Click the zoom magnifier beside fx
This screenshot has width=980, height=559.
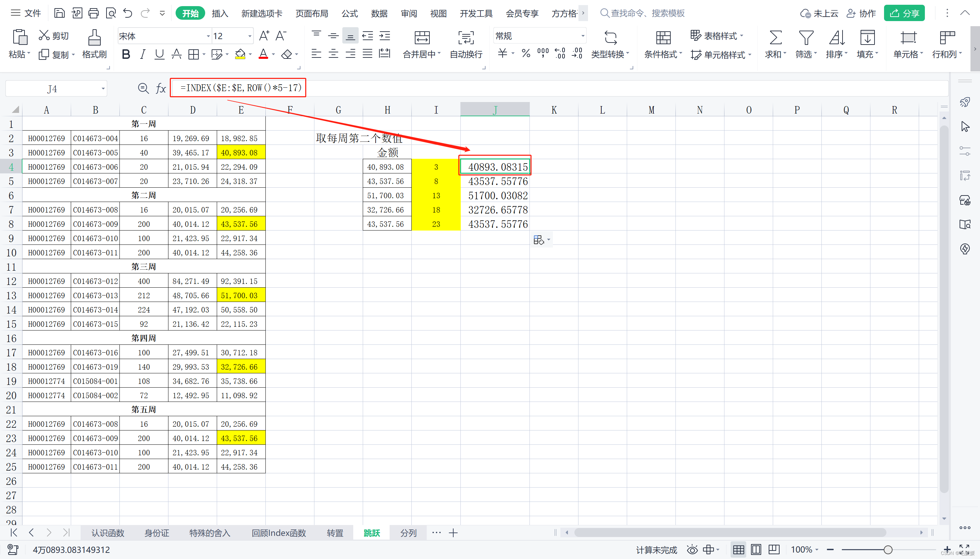pos(143,89)
